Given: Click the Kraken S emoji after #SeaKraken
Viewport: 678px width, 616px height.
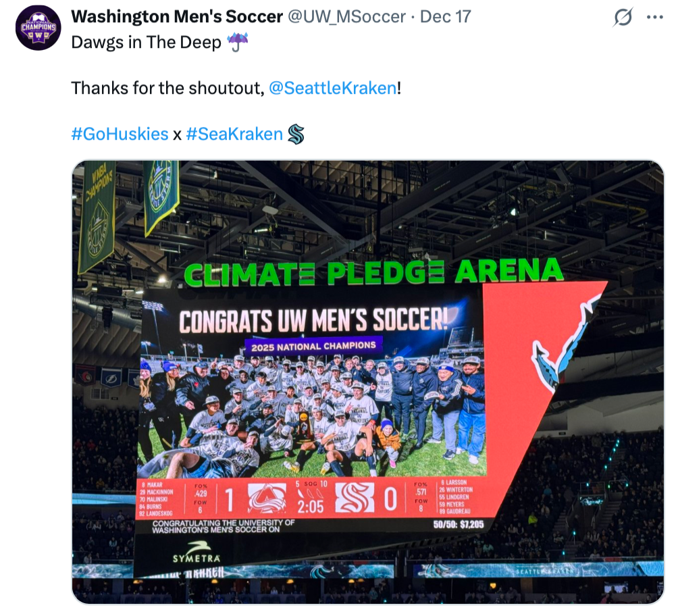Looking at the screenshot, I should pos(296,134).
